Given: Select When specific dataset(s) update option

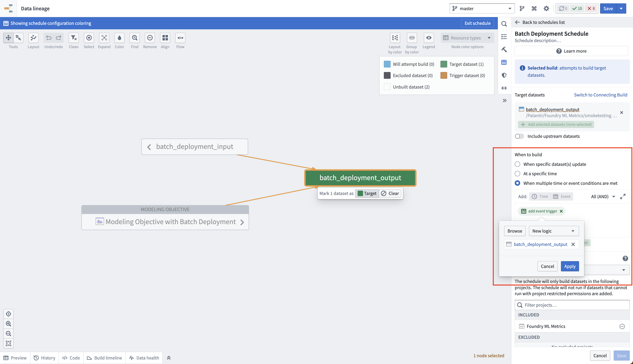Looking at the screenshot, I should click(517, 164).
